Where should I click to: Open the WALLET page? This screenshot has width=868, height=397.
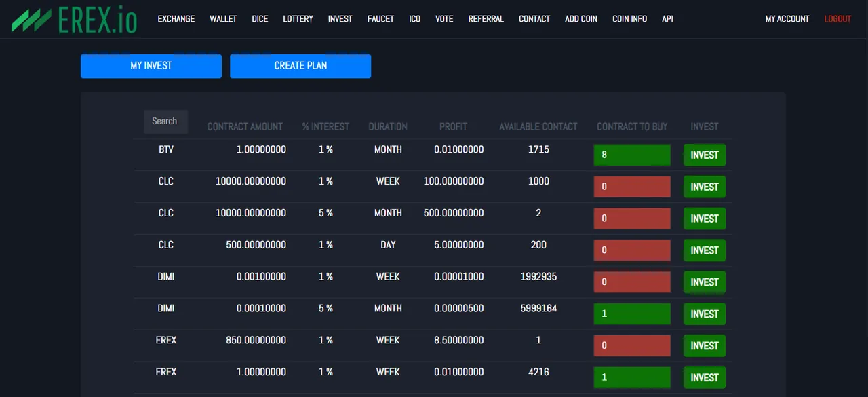point(223,19)
